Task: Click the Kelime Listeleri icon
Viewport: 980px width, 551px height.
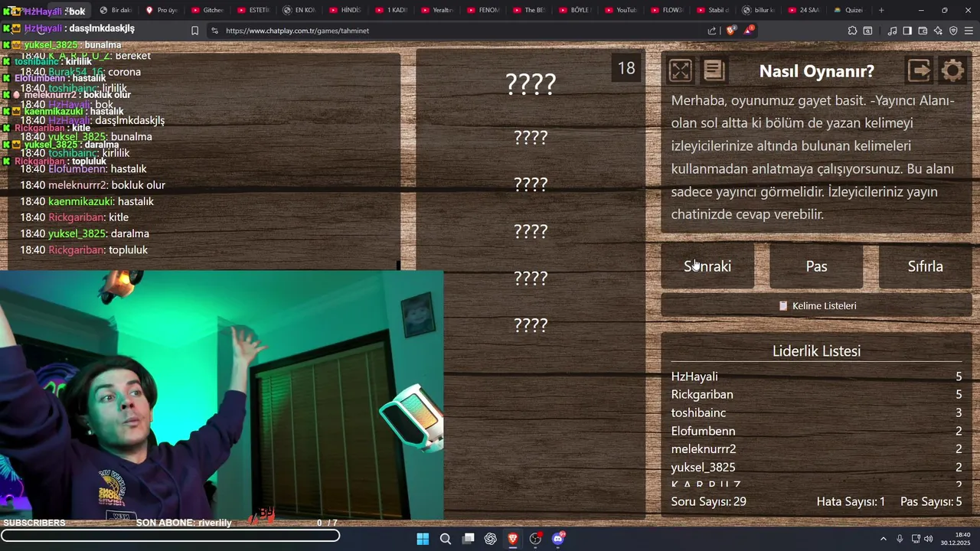Action: click(x=783, y=305)
